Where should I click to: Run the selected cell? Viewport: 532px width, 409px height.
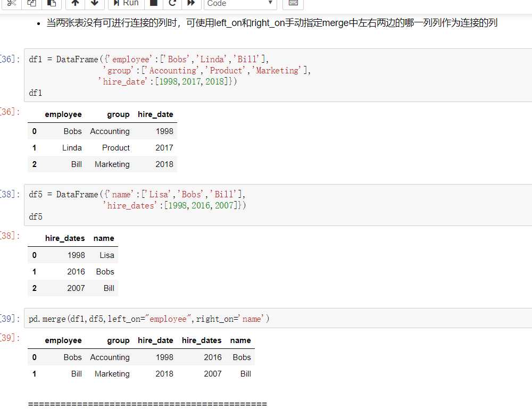(126, 3)
